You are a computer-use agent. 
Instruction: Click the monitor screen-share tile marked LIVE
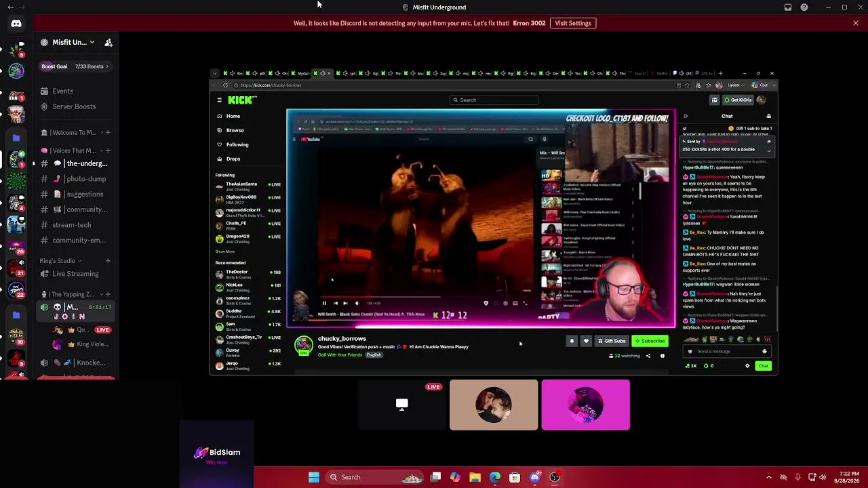point(402,405)
